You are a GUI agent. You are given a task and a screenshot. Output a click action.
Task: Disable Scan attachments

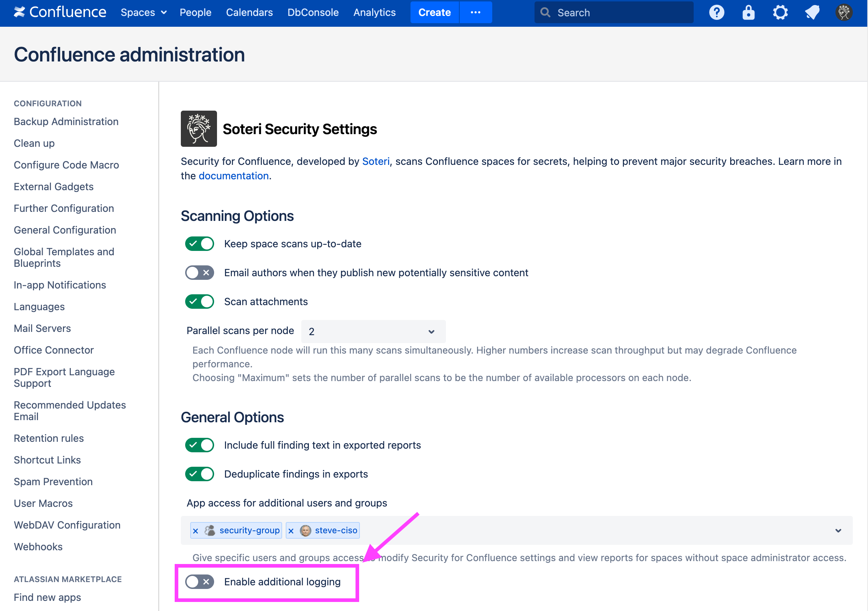click(x=199, y=301)
